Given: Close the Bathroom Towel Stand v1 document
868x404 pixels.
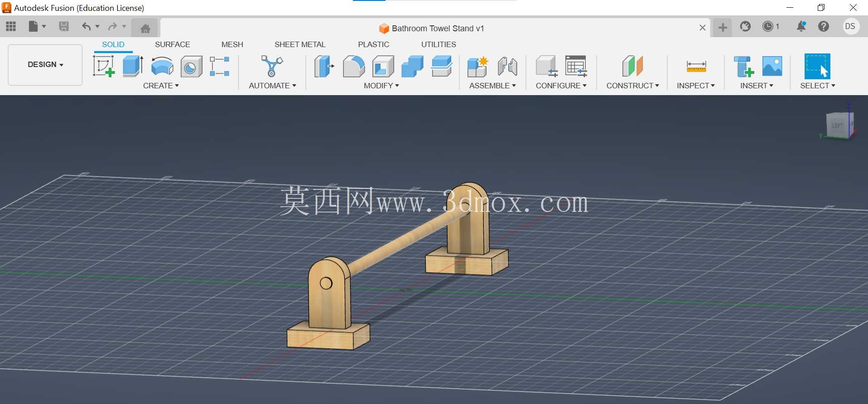Looking at the screenshot, I should (702, 28).
